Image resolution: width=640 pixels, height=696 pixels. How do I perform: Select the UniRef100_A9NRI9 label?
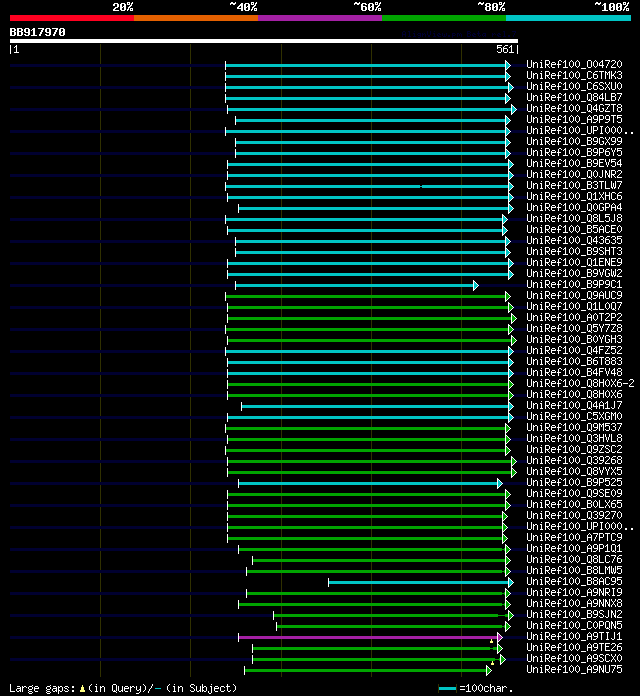[574, 592]
